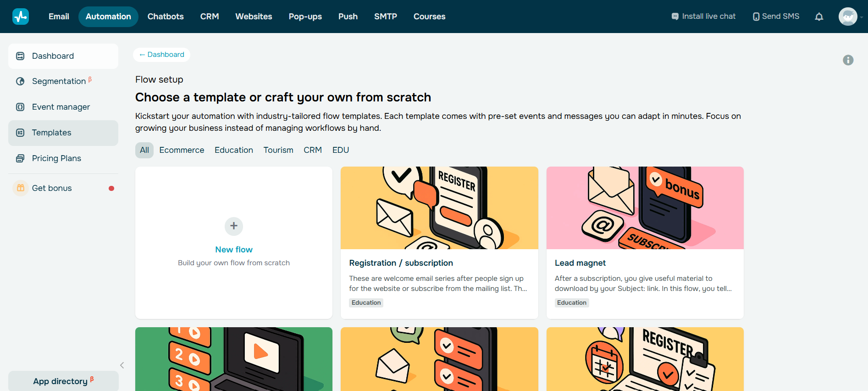Image resolution: width=868 pixels, height=391 pixels.
Task: Open the user avatar account menu
Action: (x=848, y=17)
